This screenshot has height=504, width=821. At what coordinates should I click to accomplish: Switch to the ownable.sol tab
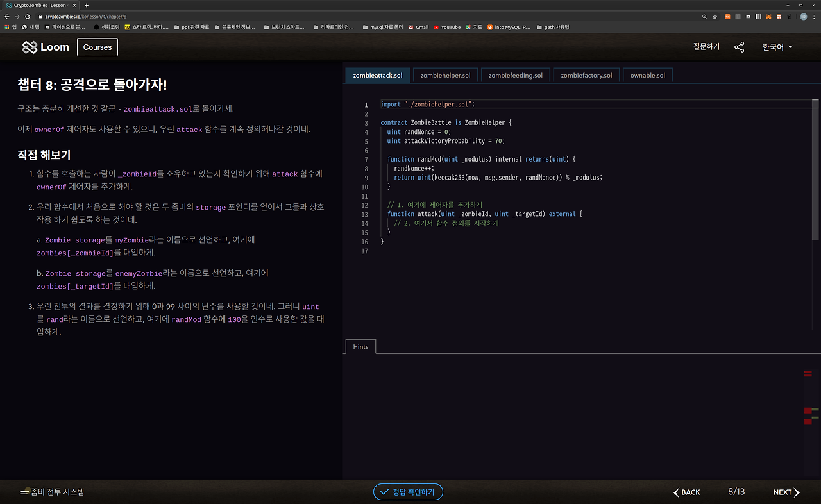(648, 75)
